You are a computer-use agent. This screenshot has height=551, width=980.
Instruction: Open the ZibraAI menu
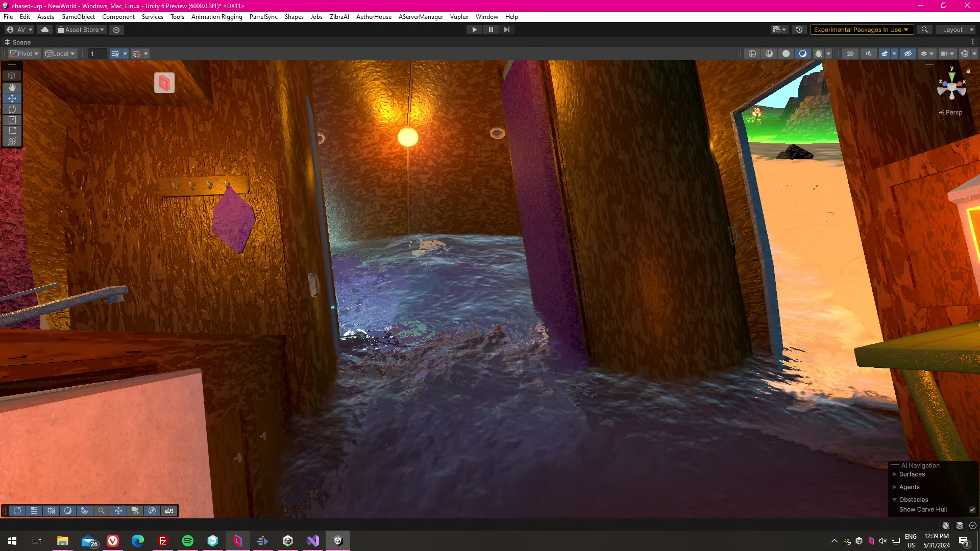(x=339, y=17)
